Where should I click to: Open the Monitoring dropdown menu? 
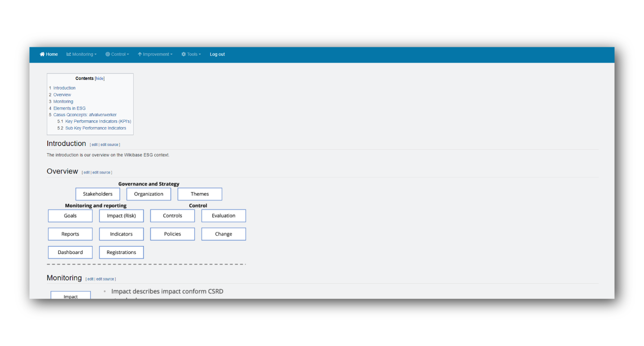(81, 54)
